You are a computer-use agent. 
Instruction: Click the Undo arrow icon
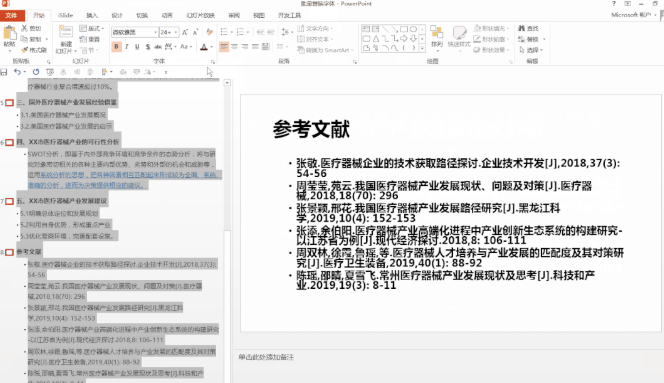pos(17,72)
